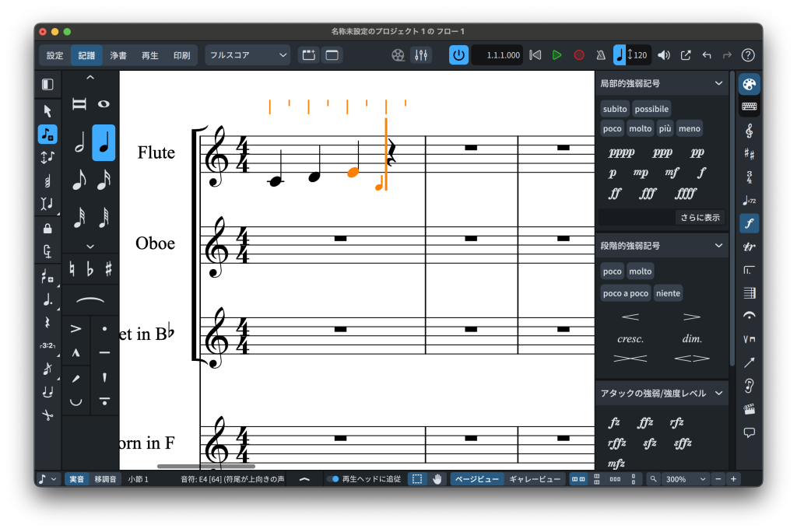Click the scissors tool in the left toolbox

tap(47, 415)
